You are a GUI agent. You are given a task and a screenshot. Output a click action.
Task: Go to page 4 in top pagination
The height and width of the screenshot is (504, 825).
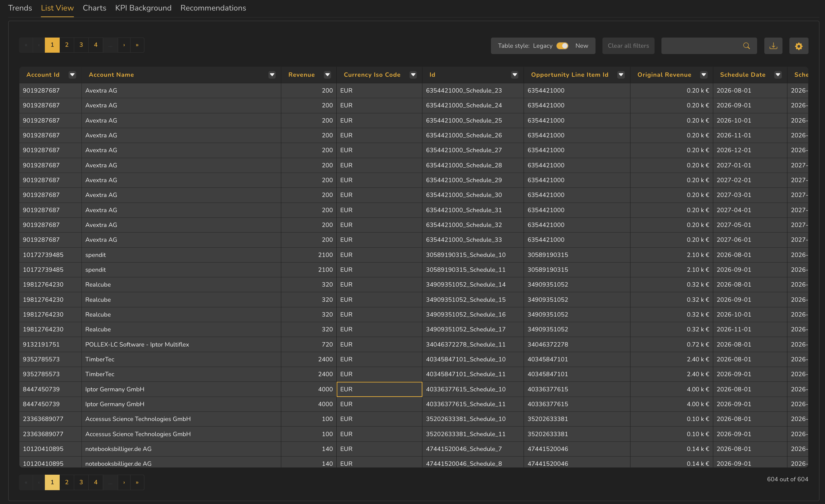tap(96, 45)
